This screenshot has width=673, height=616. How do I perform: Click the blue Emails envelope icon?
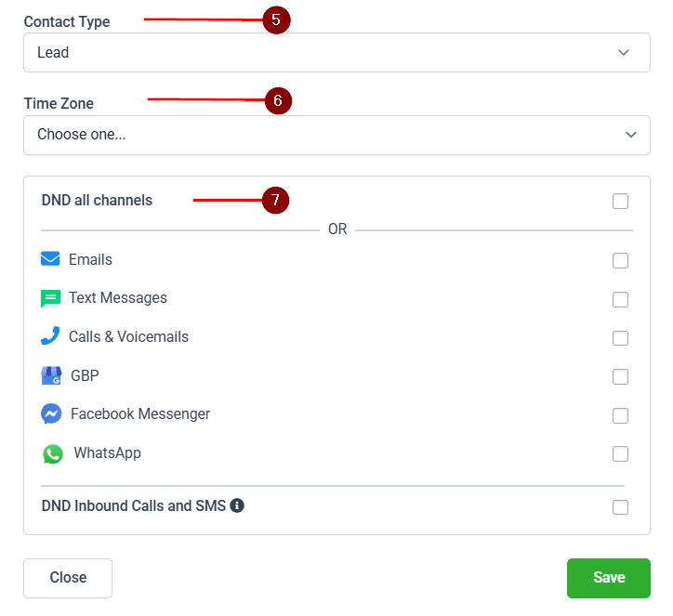click(x=50, y=259)
